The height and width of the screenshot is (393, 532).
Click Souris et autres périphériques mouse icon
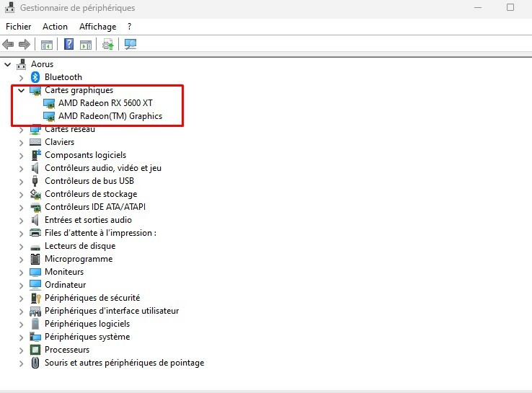point(35,363)
